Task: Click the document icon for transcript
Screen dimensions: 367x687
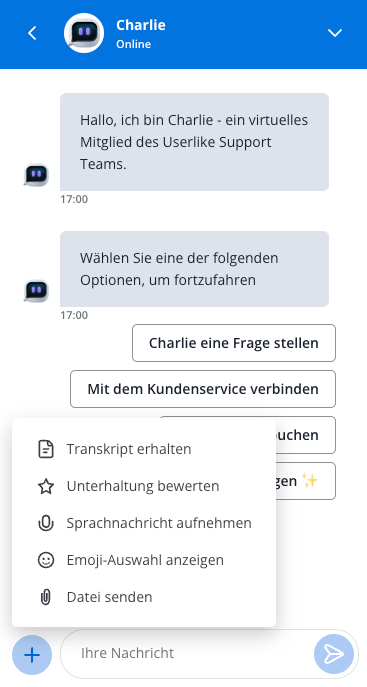Action: [46, 450]
